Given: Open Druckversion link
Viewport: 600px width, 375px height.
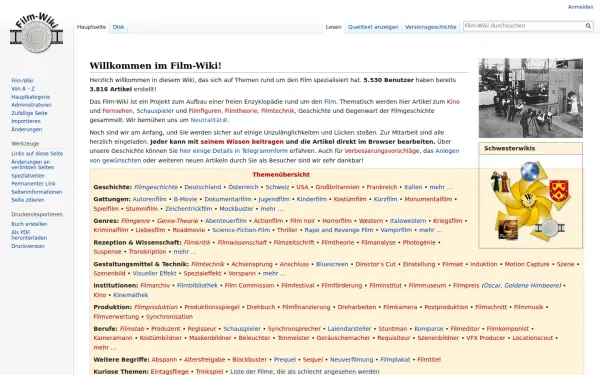Looking at the screenshot, I should coord(28,246).
